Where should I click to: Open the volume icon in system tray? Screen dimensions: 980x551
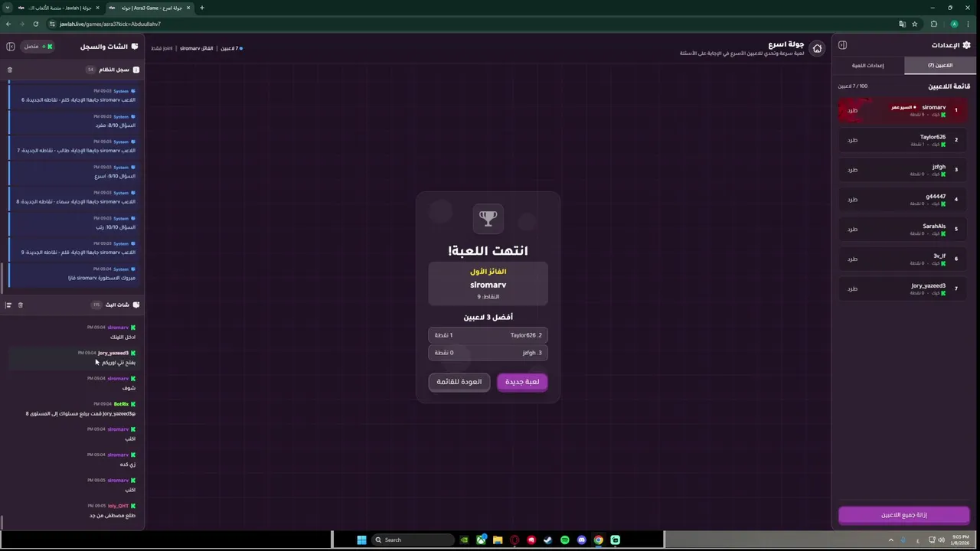pos(942,540)
